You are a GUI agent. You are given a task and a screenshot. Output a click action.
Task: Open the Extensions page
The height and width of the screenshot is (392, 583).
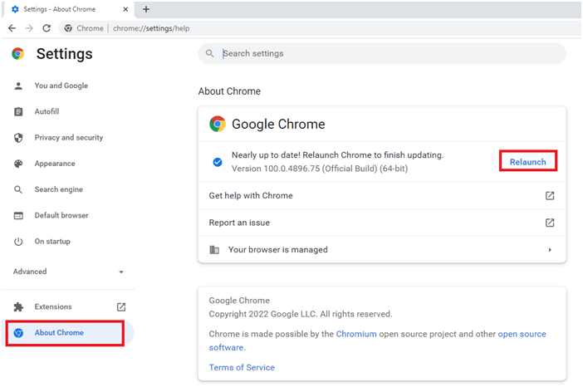[53, 306]
